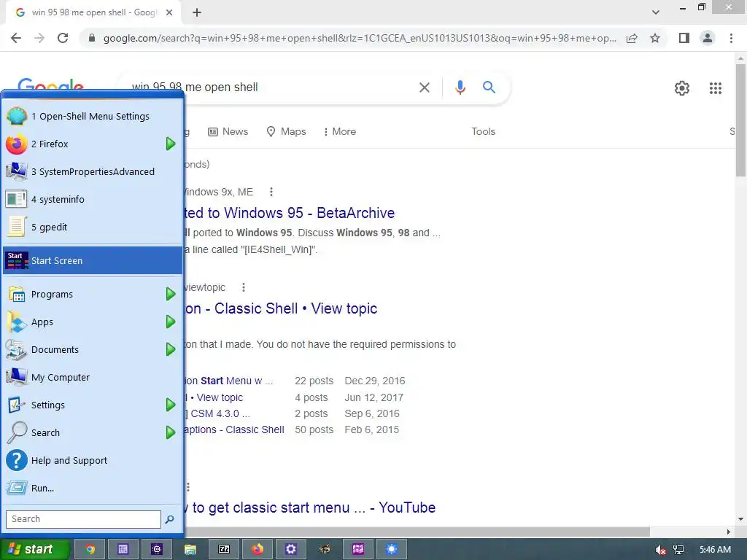Expand the Documents submenu arrow
This screenshot has height=560, width=747.
pos(171,349)
